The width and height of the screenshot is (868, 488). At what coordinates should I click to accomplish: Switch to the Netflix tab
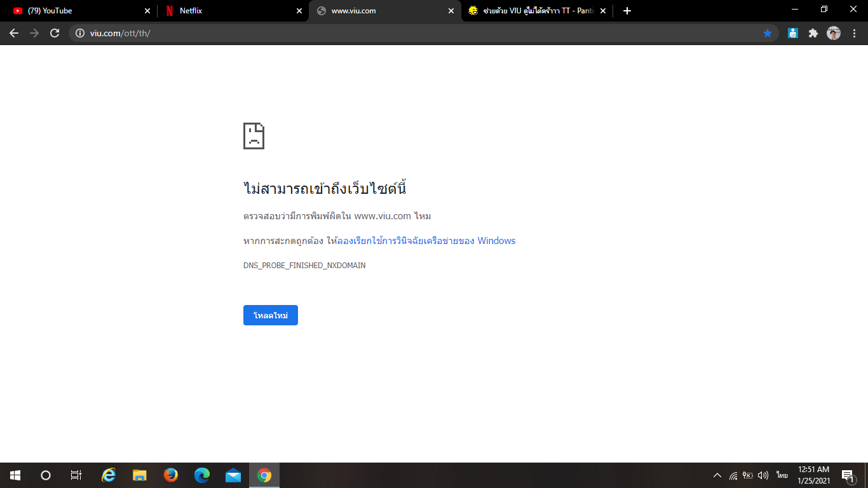[233, 11]
